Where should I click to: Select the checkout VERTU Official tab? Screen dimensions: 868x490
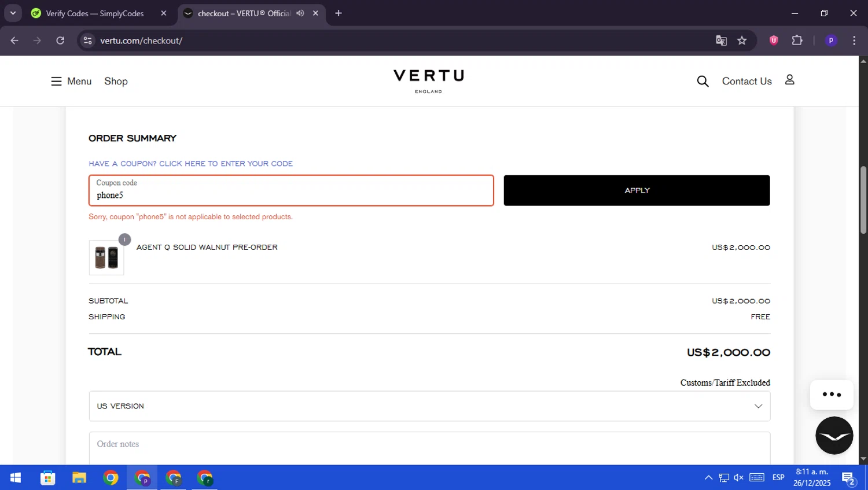coord(243,13)
